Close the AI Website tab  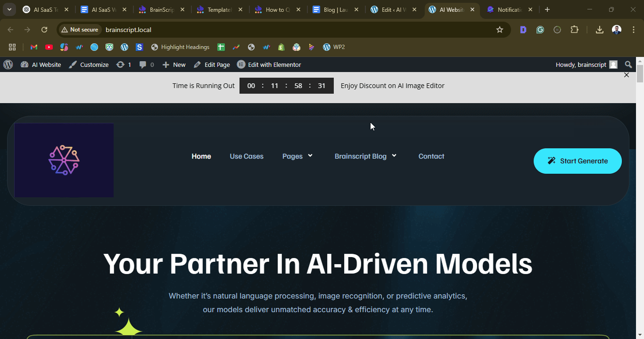point(472,9)
